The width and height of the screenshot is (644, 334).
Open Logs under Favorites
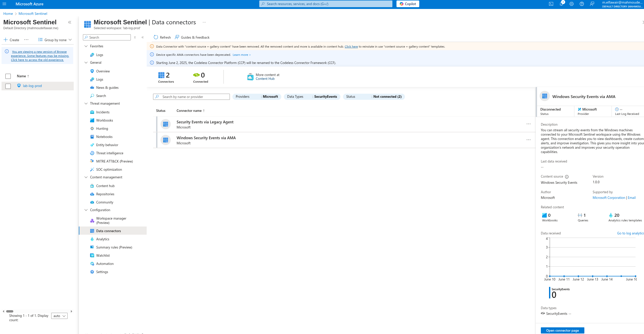pyautogui.click(x=100, y=55)
